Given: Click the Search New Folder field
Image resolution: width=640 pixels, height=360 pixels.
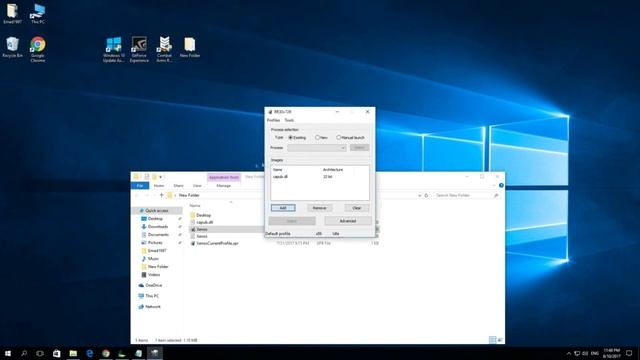Looking at the screenshot, I should (x=467, y=196).
